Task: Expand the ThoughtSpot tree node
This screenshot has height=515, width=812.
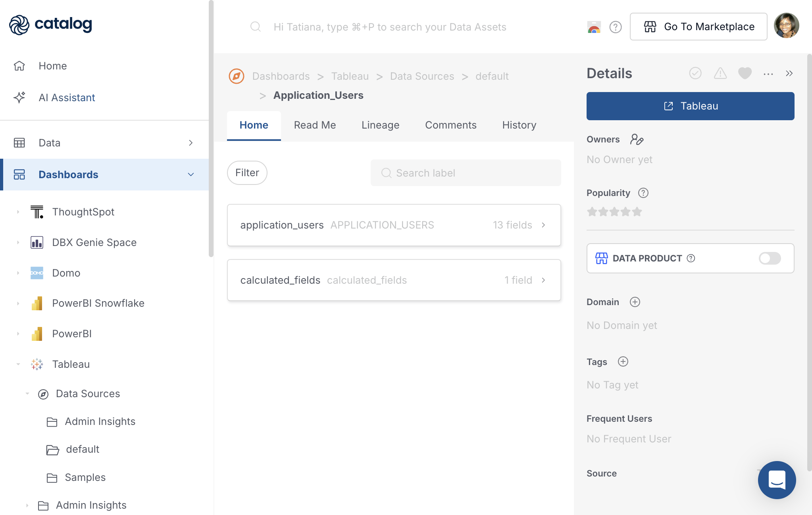Action: [x=18, y=212]
